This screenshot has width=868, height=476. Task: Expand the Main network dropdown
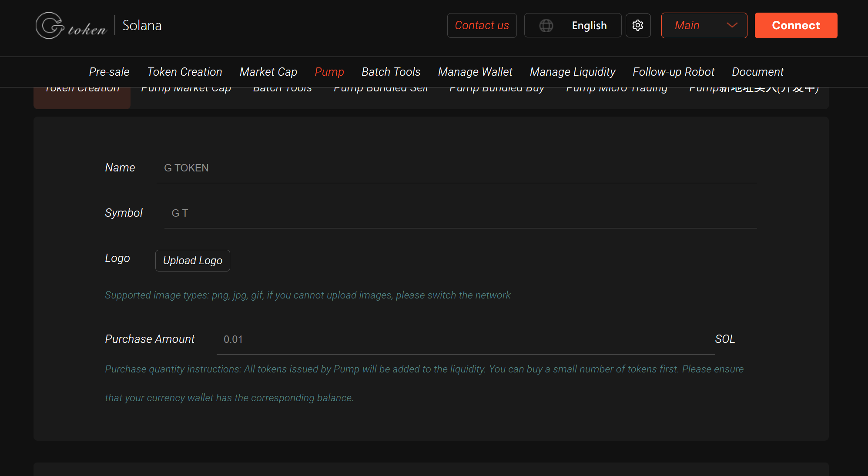[704, 26]
